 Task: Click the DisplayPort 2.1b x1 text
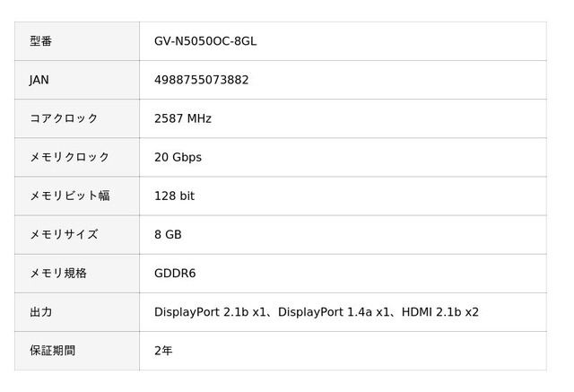(210, 312)
